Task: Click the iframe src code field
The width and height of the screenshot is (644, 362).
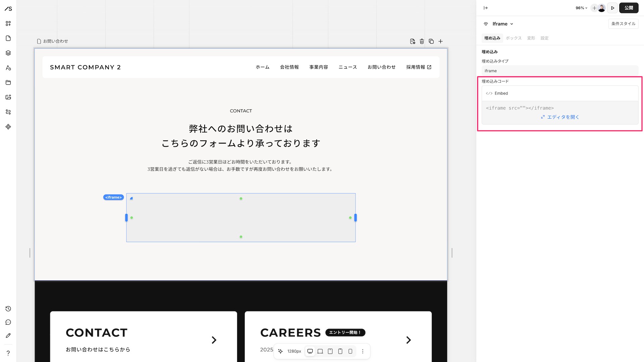Action: click(x=520, y=108)
